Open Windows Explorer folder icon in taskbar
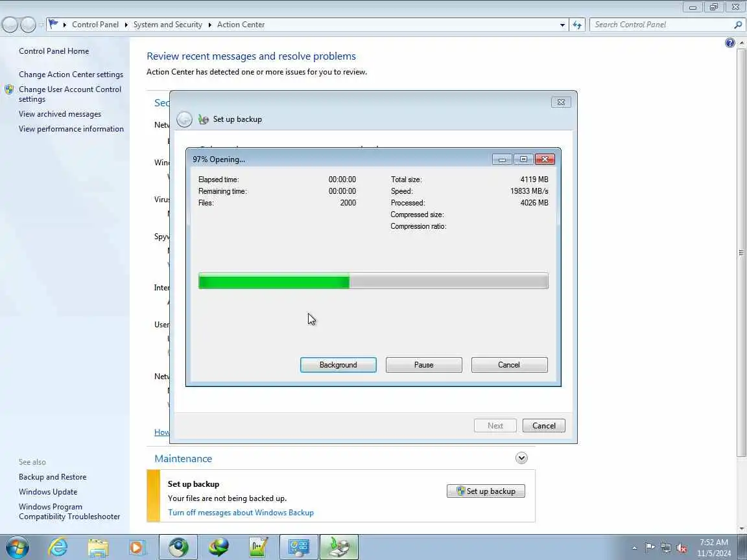747x560 pixels. pos(98,547)
